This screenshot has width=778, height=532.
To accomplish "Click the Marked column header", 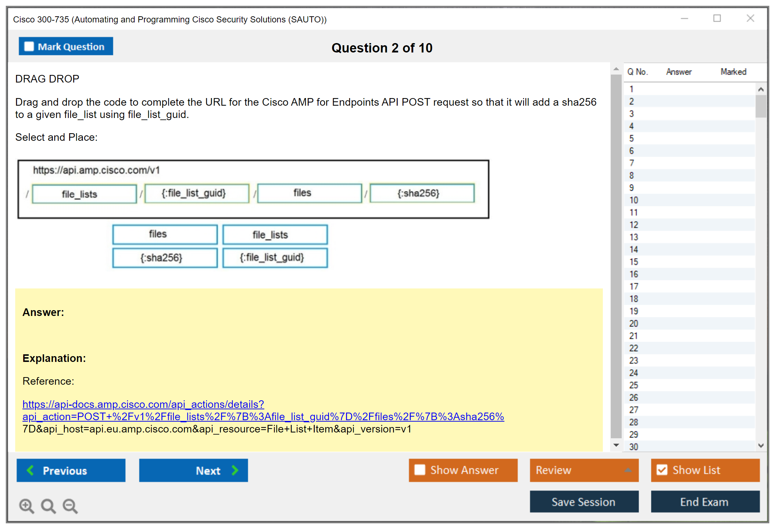I will [733, 72].
